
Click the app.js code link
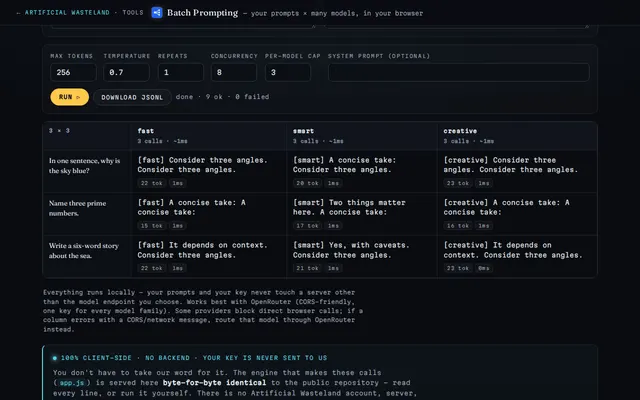tap(72, 383)
